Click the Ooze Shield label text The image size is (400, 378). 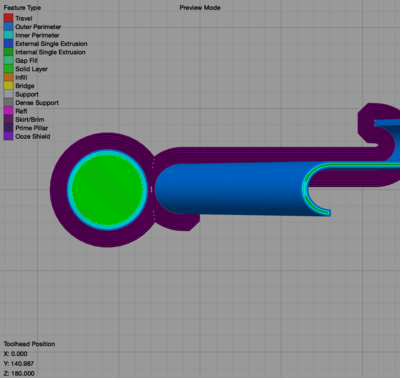(x=33, y=136)
